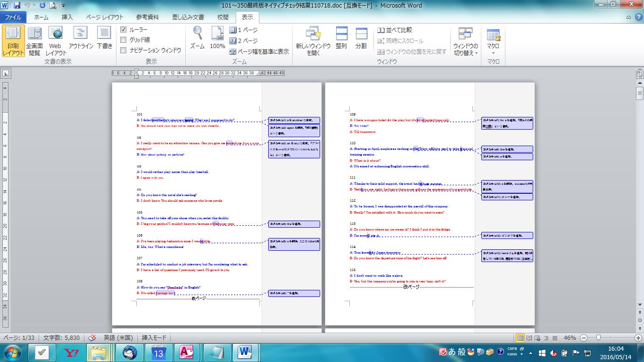Select Print Layout view button in status bar
The width and height of the screenshot is (644, 362).
(x=520, y=338)
